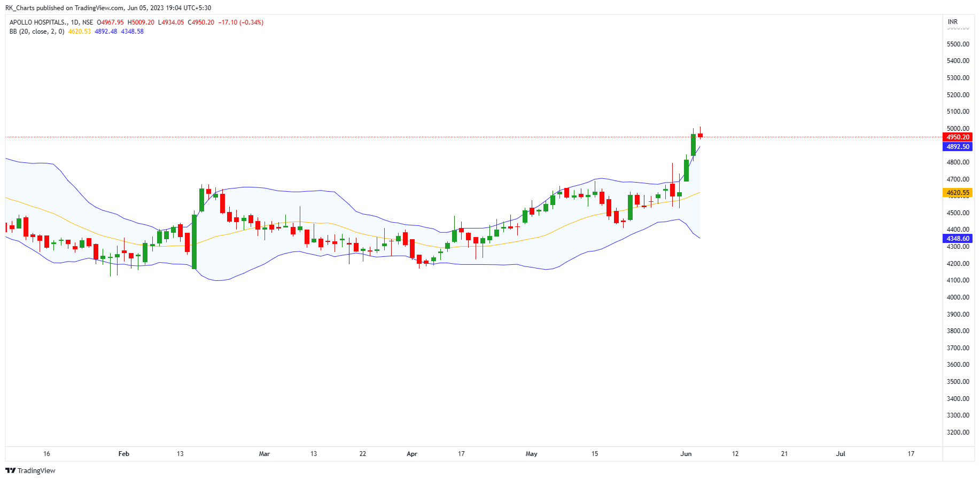Click the 5000.00 price axis label

958,129
